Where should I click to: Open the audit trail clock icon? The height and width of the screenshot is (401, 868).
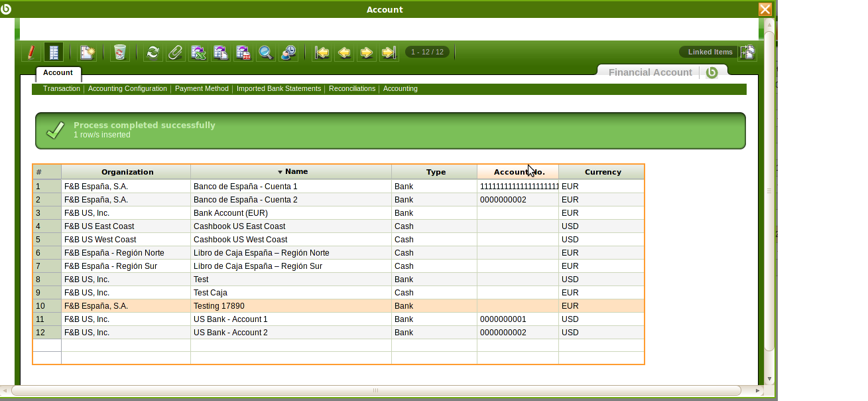click(x=288, y=52)
